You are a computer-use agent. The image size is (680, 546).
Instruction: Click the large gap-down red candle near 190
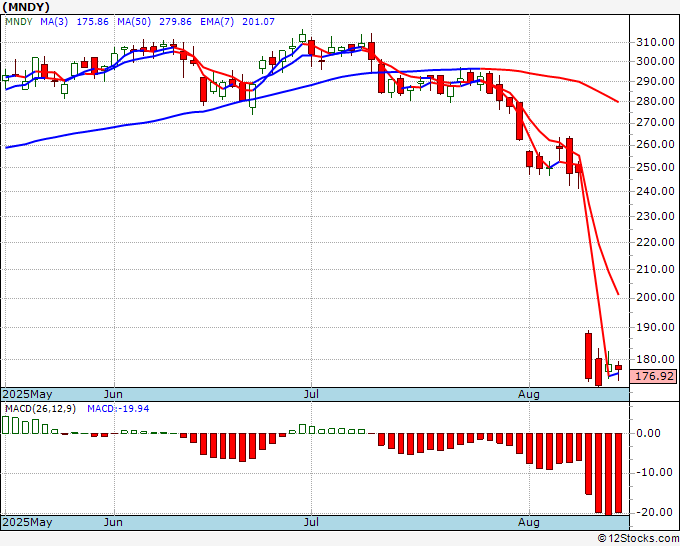click(588, 356)
